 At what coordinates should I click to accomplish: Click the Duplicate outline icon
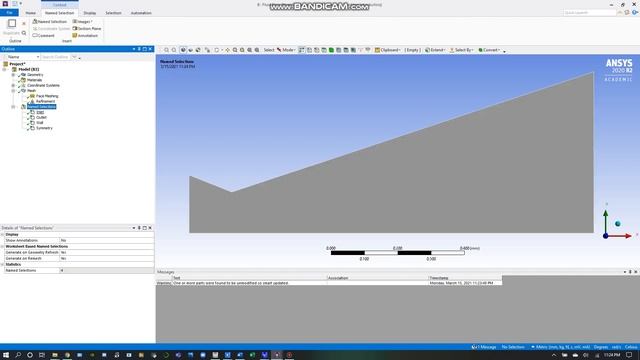point(12,24)
